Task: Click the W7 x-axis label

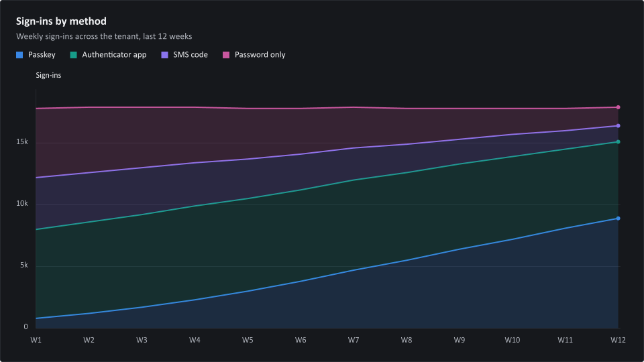Action: [354, 341]
